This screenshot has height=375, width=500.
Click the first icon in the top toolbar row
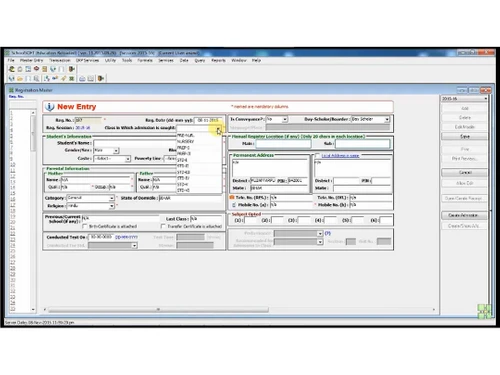click(12, 69)
